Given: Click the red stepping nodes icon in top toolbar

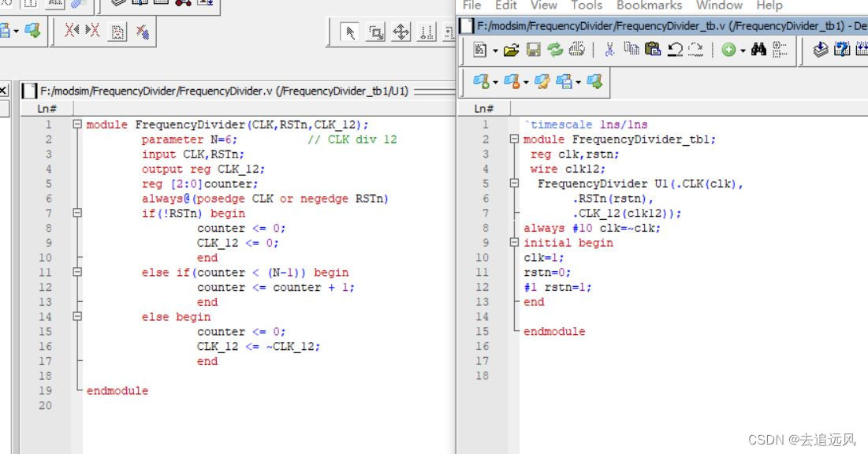Looking at the screenshot, I should pyautogui.click(x=183, y=3).
